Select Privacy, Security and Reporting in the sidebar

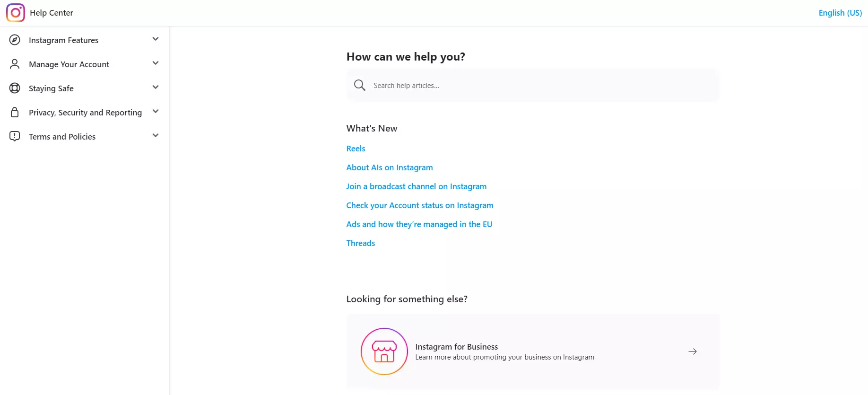coord(85,112)
